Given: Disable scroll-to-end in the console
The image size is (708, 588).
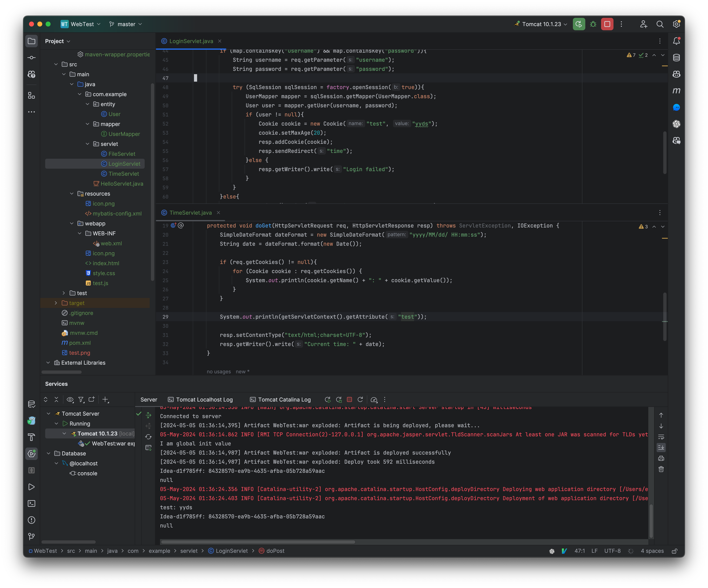Looking at the screenshot, I should point(661,448).
